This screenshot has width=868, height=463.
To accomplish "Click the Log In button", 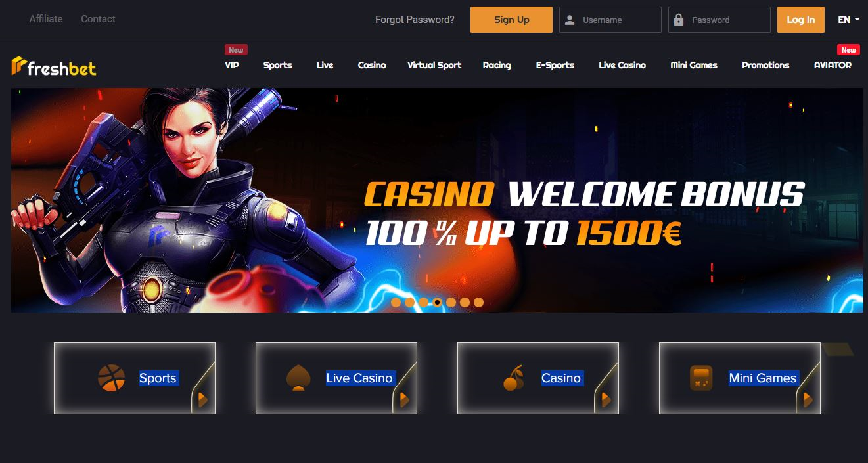I will click(801, 20).
